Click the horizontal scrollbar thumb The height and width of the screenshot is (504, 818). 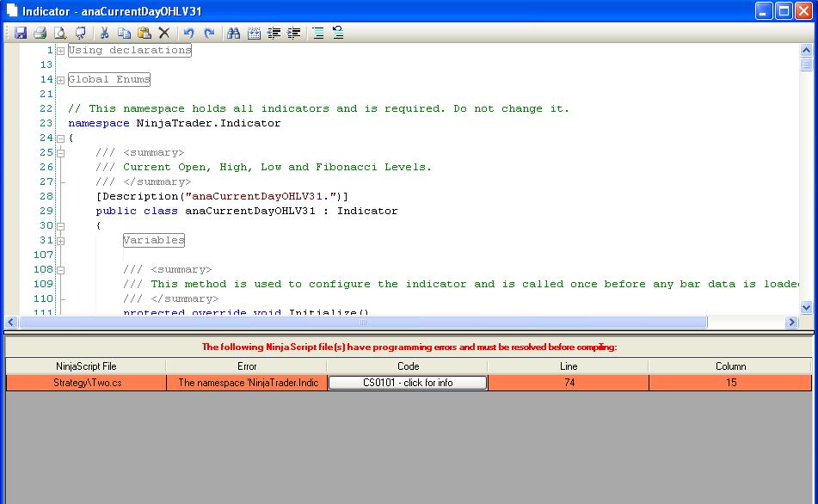click(363, 323)
